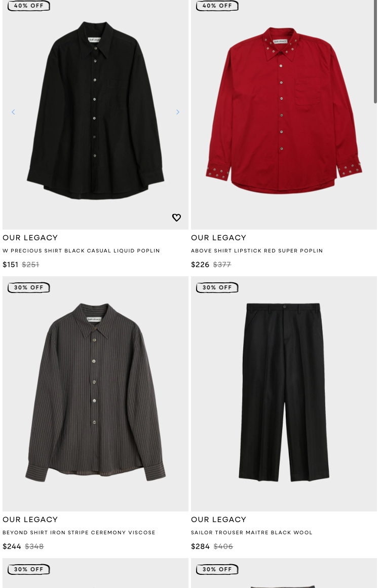Click Our Legacy brand above Sailor trouser title
This screenshot has height=588, width=380.
pos(219,520)
